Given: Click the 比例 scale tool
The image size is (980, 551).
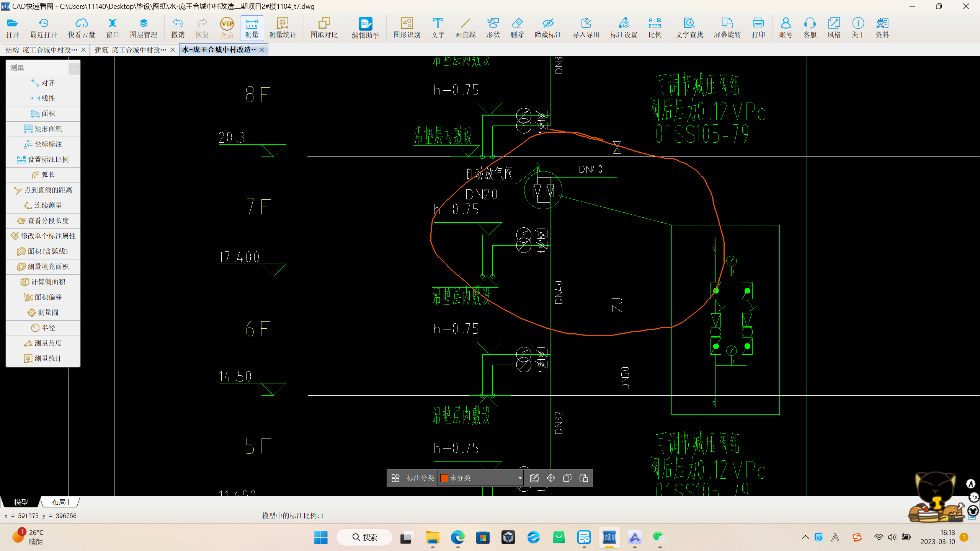Looking at the screenshot, I should [655, 28].
